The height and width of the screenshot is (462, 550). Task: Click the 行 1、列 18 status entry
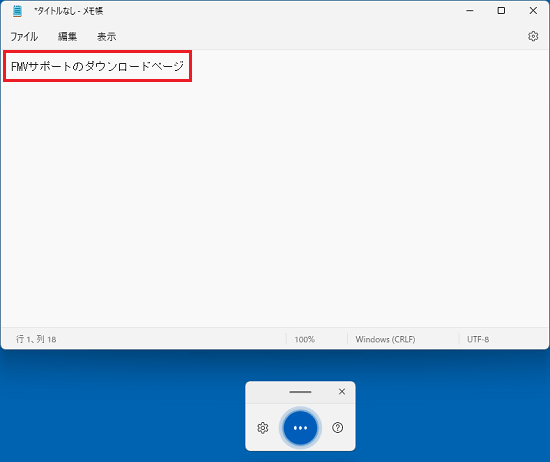pyautogui.click(x=36, y=339)
